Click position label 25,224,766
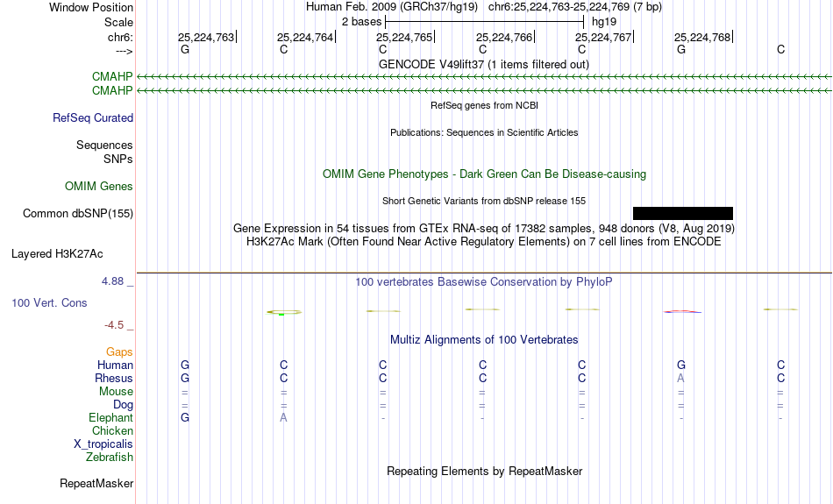Viewport: 833px width, 504px height. tap(504, 37)
